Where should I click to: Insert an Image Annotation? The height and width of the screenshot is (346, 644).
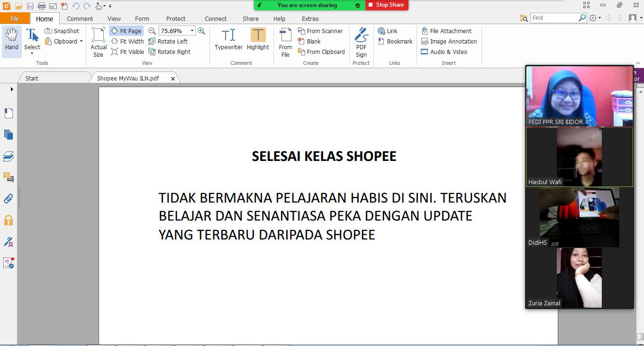[449, 41]
